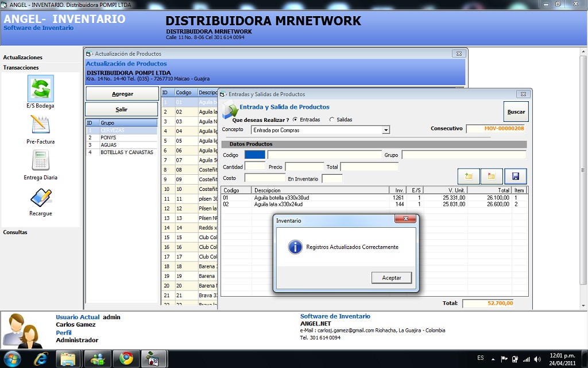This screenshot has height=368, width=588.
Task: Open the E/S Bodega transaction icon
Action: tap(41, 89)
